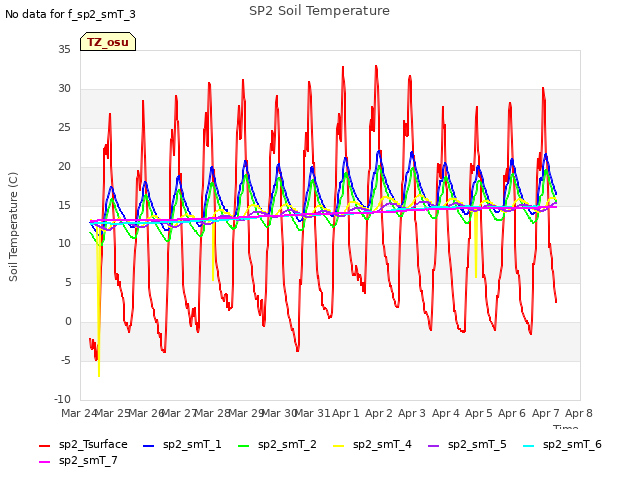
Task: Click the green sp2_smT_2 legend swatch
Action: (243, 446)
